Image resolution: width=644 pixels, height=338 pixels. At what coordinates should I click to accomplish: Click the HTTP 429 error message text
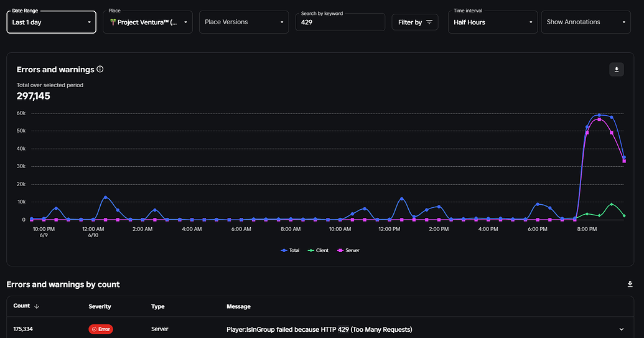pos(319,329)
